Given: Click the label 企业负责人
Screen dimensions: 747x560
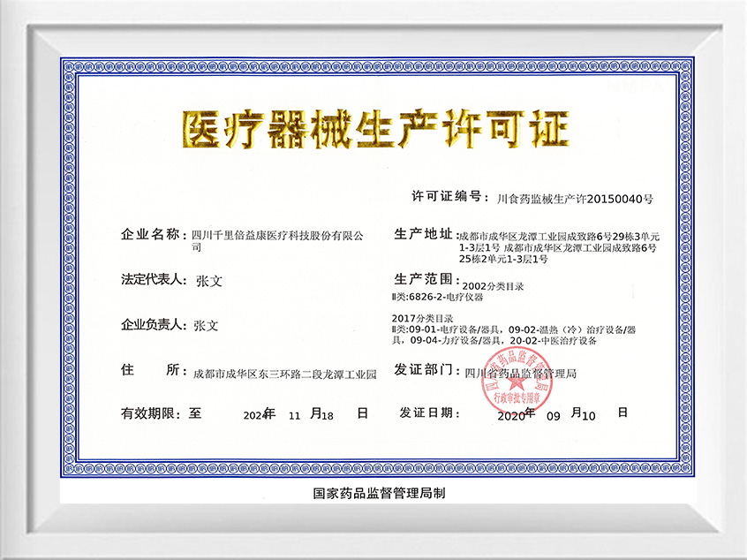Looking at the screenshot, I should point(154,325).
